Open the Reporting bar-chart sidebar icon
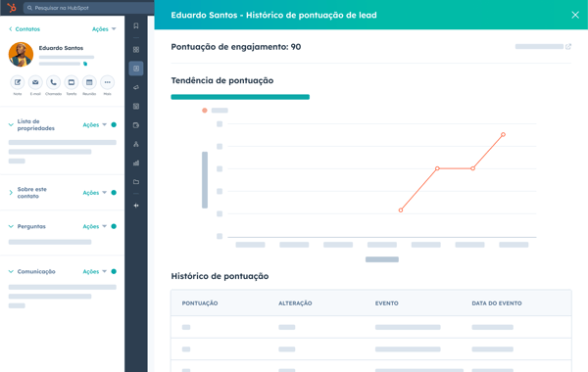The width and height of the screenshot is (588, 372). click(136, 163)
